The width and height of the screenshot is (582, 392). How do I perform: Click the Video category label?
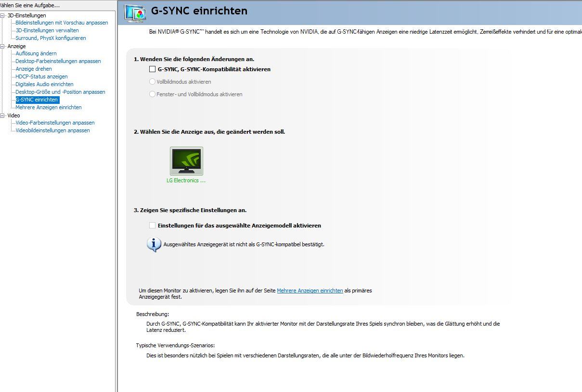pos(13,115)
